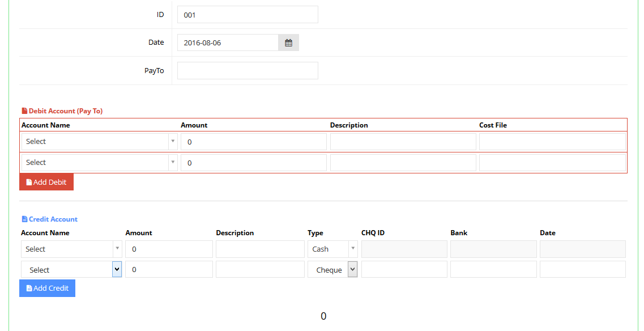
Task: Open the Cheque type dropdown
Action: (x=332, y=270)
